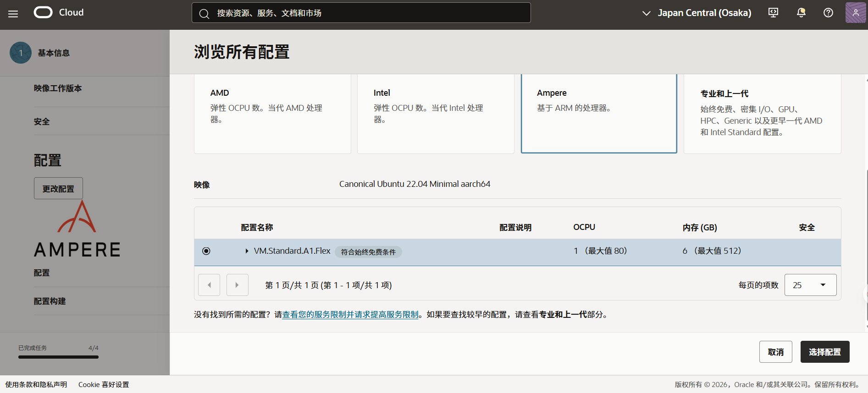Image resolution: width=868 pixels, height=393 pixels.
Task: Click the OCPU column header
Action: (x=584, y=227)
